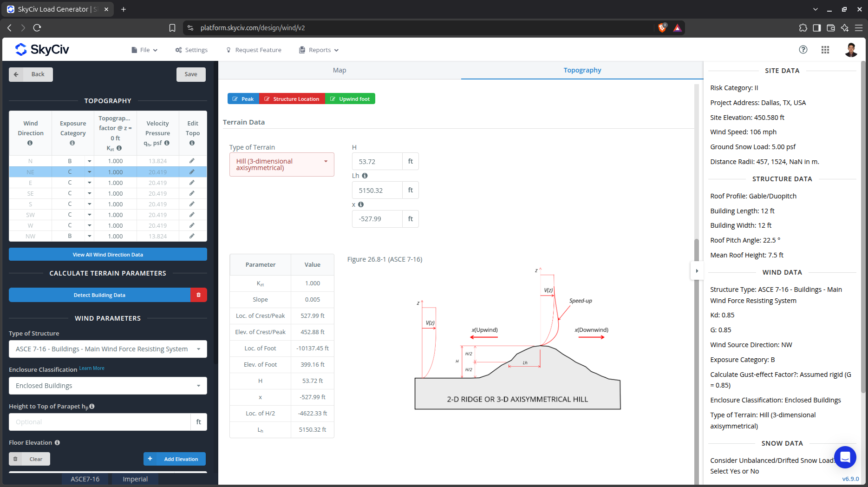Screen dimensions: 868x487
Task: Edit topography for the SE wind direction
Action: (x=192, y=193)
